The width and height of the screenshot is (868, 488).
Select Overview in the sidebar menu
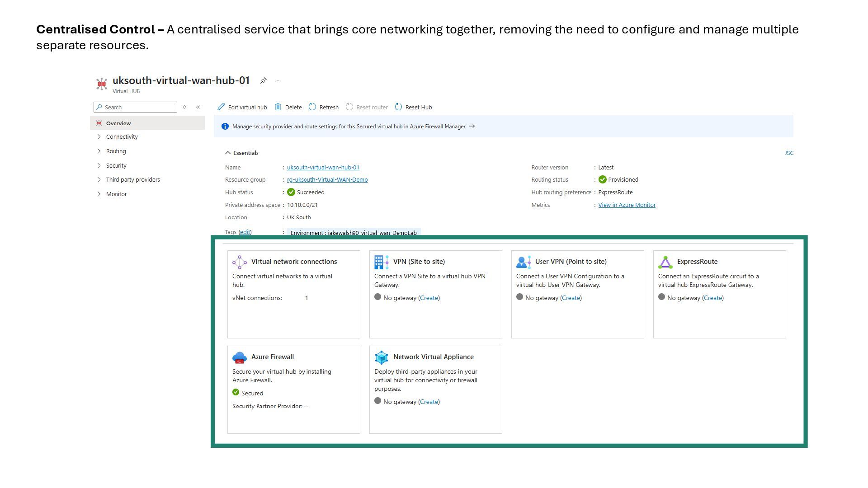click(147, 123)
